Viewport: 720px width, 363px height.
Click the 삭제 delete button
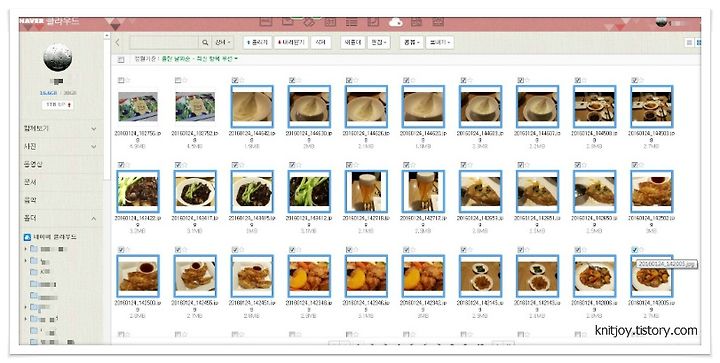click(x=321, y=42)
